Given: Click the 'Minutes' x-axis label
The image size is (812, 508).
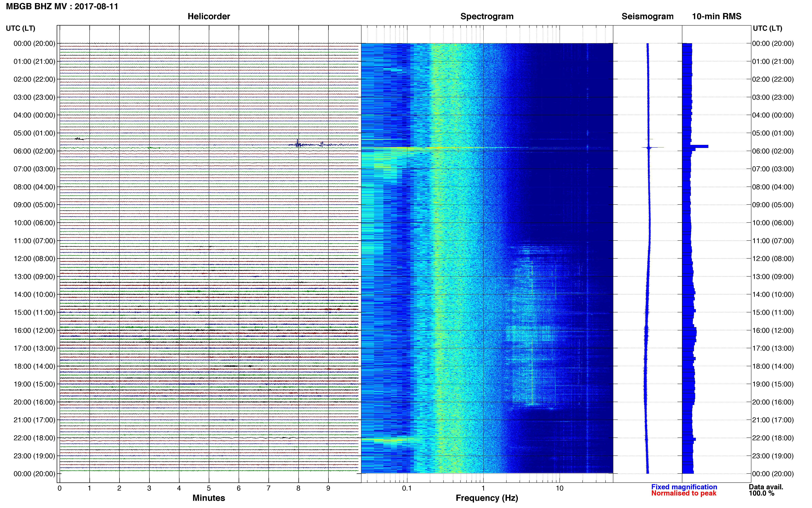Looking at the screenshot, I should coord(208,498).
